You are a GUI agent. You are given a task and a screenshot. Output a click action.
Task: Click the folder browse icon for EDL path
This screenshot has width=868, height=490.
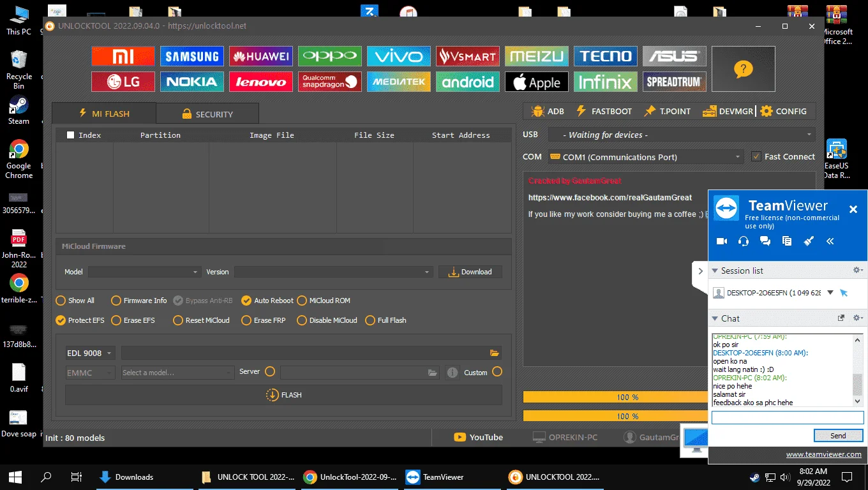[494, 353]
